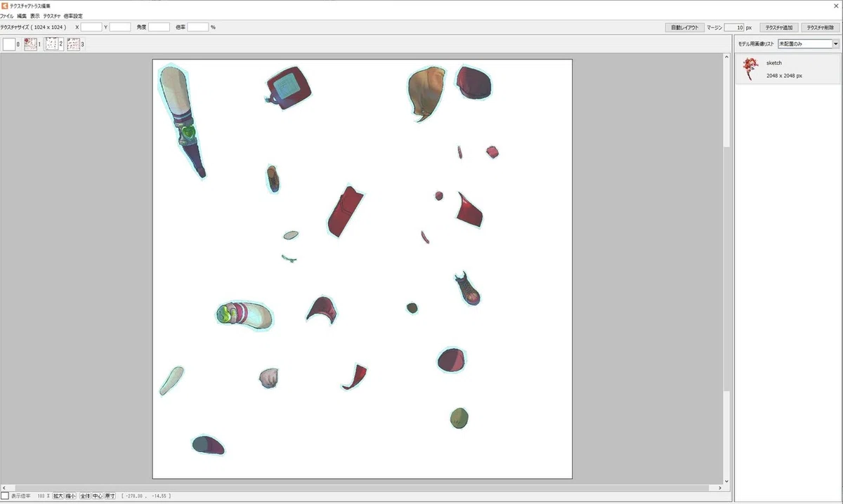Select the olive green oval piece

(x=459, y=418)
